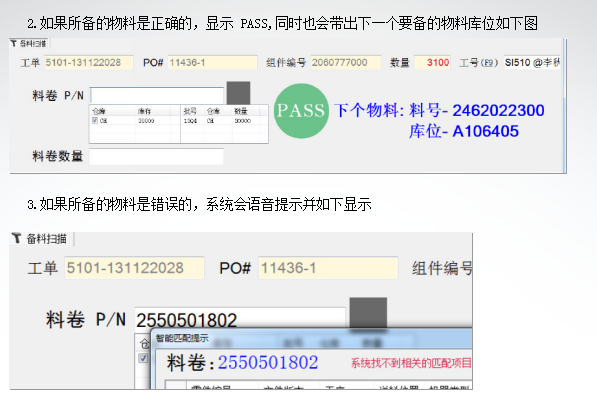Click the blue text 库位- A106405
This screenshot has width=597, height=398.
pos(464,131)
